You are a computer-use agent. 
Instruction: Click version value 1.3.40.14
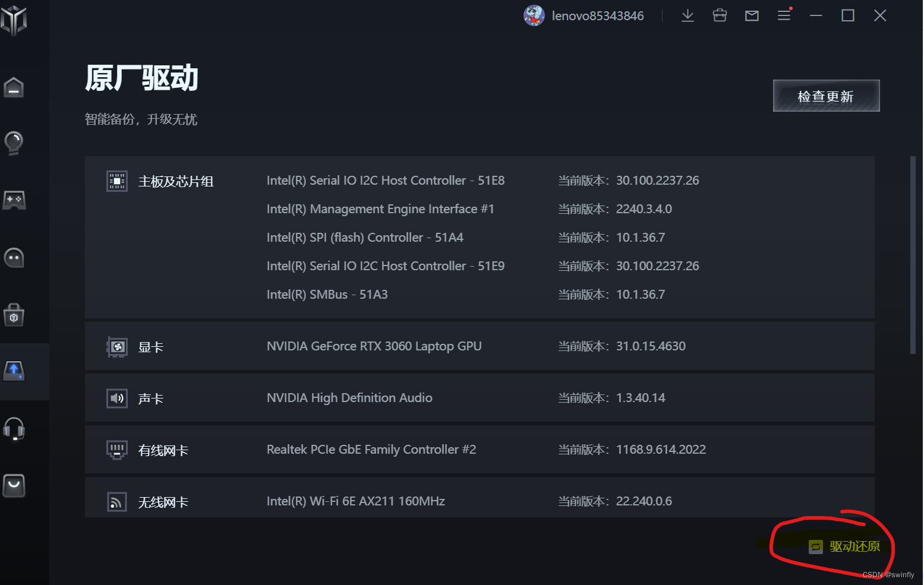point(641,398)
